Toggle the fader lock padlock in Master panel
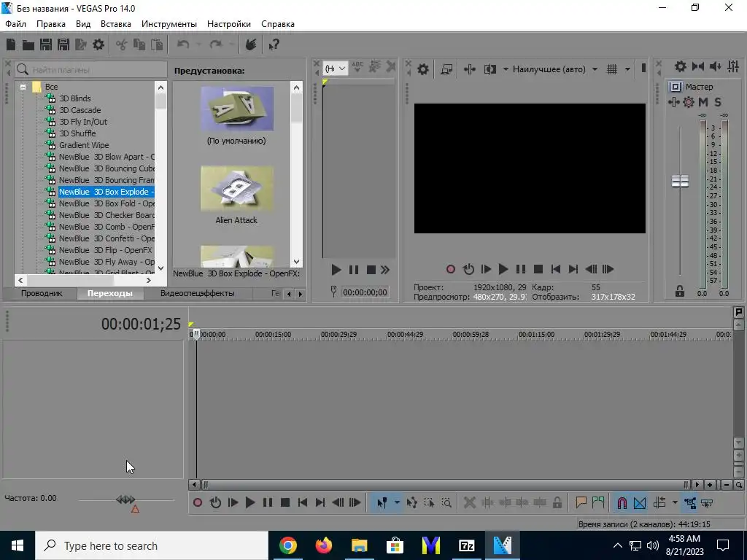The width and height of the screenshot is (747, 560). pyautogui.click(x=680, y=291)
